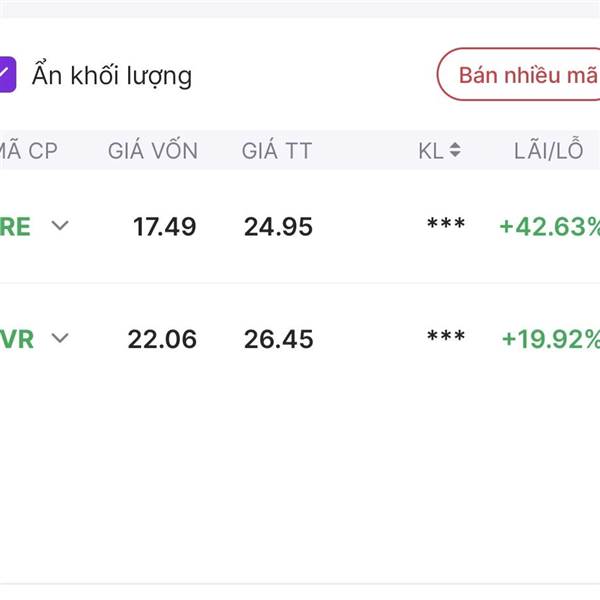Open the stock code ending in RE
Screen dimensions: 600x600
(15, 227)
